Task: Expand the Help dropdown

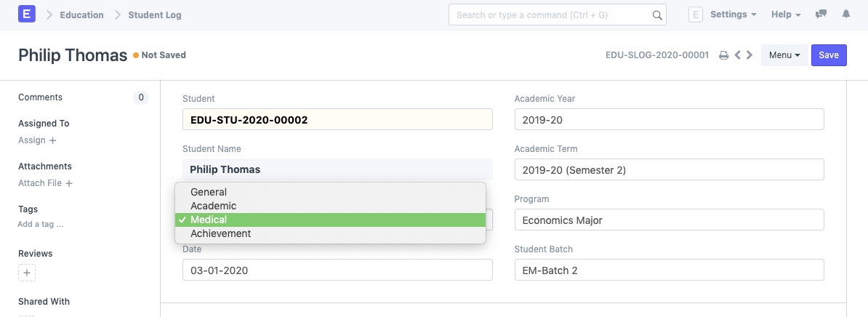Action: pyautogui.click(x=786, y=15)
